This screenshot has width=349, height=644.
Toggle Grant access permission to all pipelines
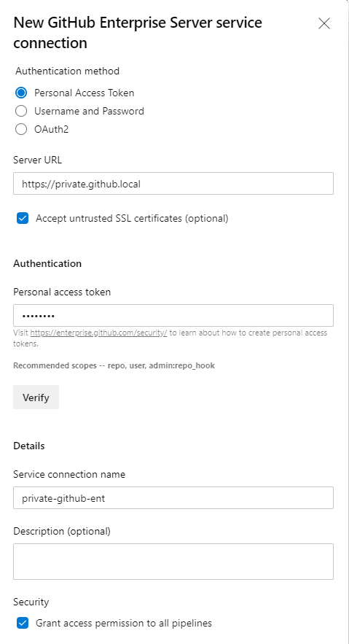pyautogui.click(x=23, y=623)
